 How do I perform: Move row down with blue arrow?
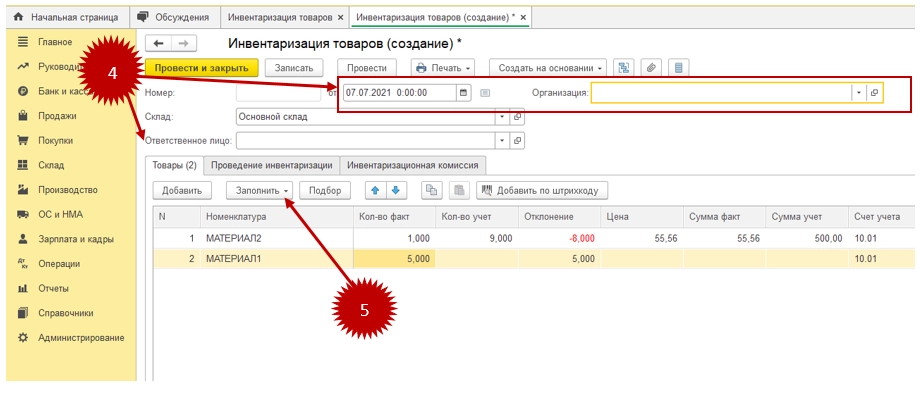coord(396,190)
